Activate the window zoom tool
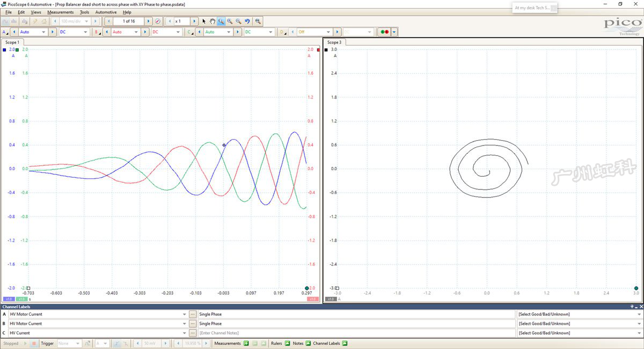The width and height of the screenshot is (644, 349). click(x=221, y=21)
